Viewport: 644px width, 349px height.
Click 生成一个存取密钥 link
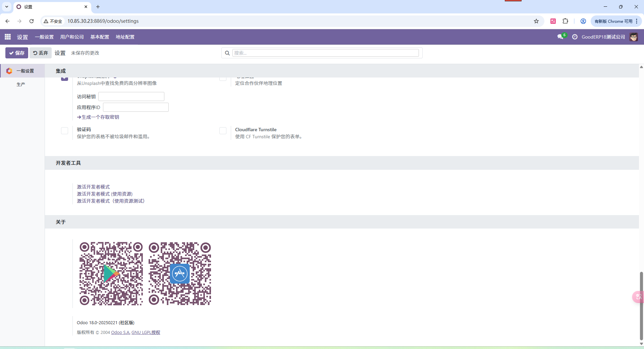(x=98, y=117)
